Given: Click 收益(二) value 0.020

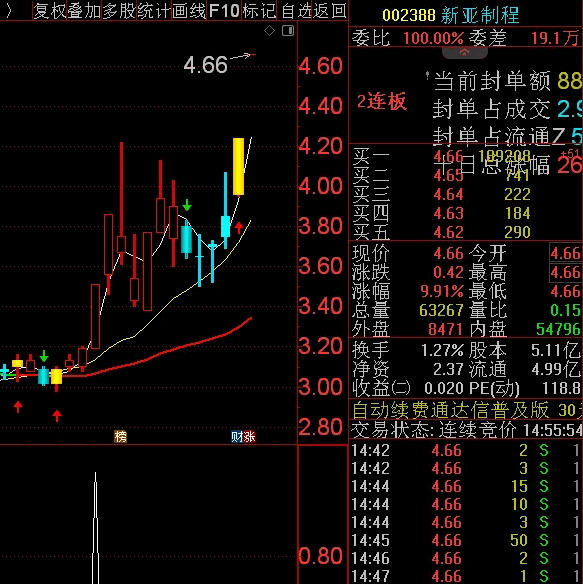Looking at the screenshot, I should click(x=444, y=388).
